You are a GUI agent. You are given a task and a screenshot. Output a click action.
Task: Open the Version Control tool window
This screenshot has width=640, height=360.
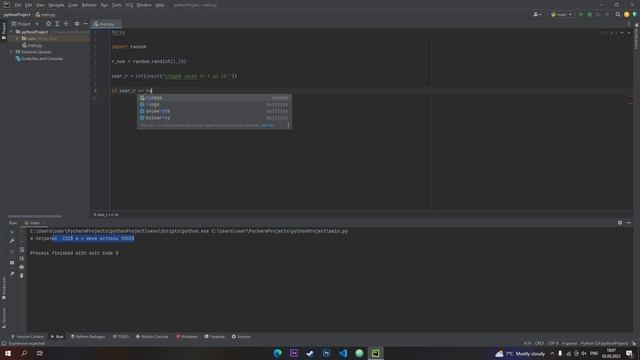click(27, 337)
